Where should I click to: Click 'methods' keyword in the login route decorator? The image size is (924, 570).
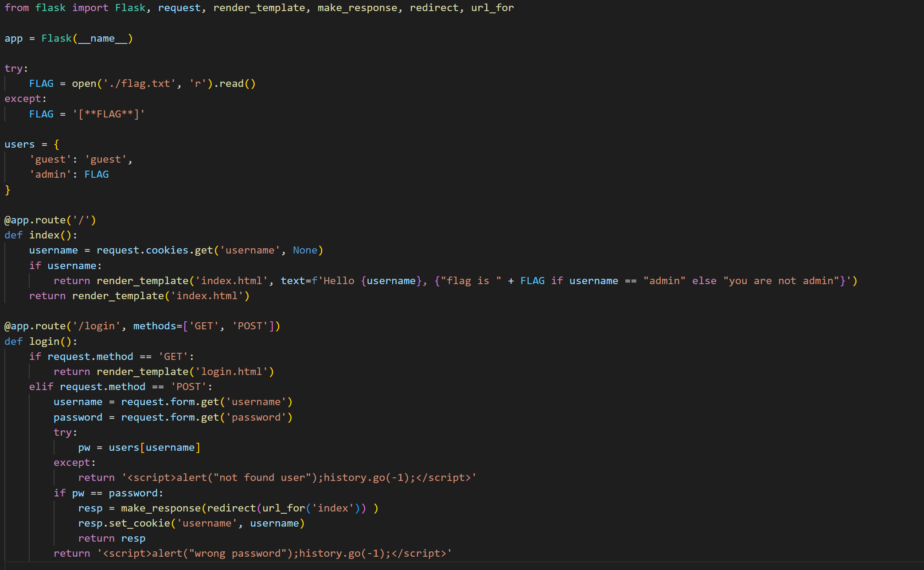coord(155,326)
